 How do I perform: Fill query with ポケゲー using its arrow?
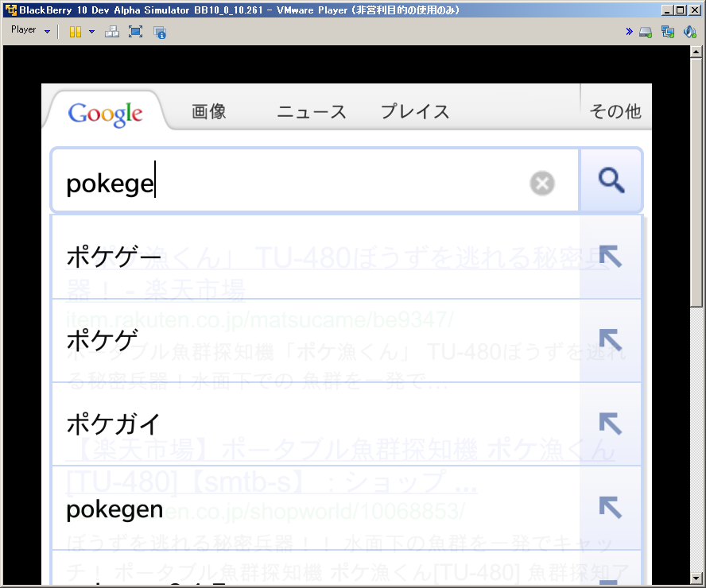[611, 257]
